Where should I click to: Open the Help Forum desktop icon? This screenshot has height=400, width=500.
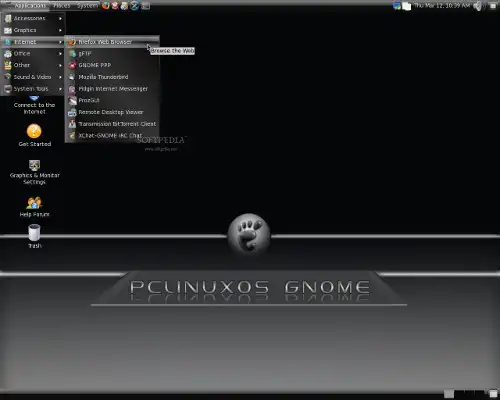(x=34, y=203)
